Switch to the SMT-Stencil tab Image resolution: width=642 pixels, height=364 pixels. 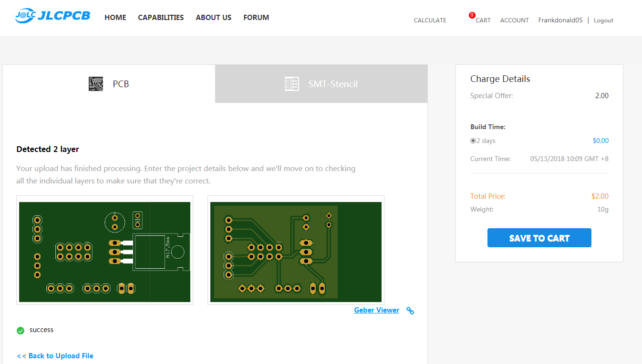[x=321, y=84]
